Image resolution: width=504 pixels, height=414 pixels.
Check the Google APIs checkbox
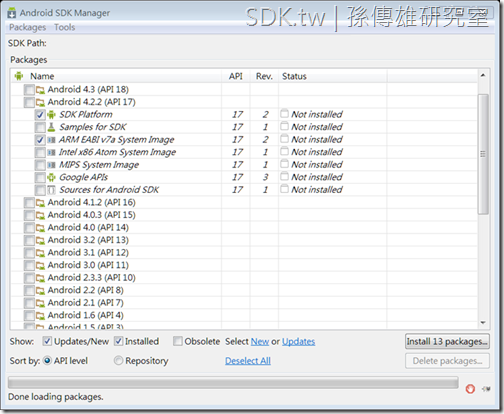pos(40,178)
